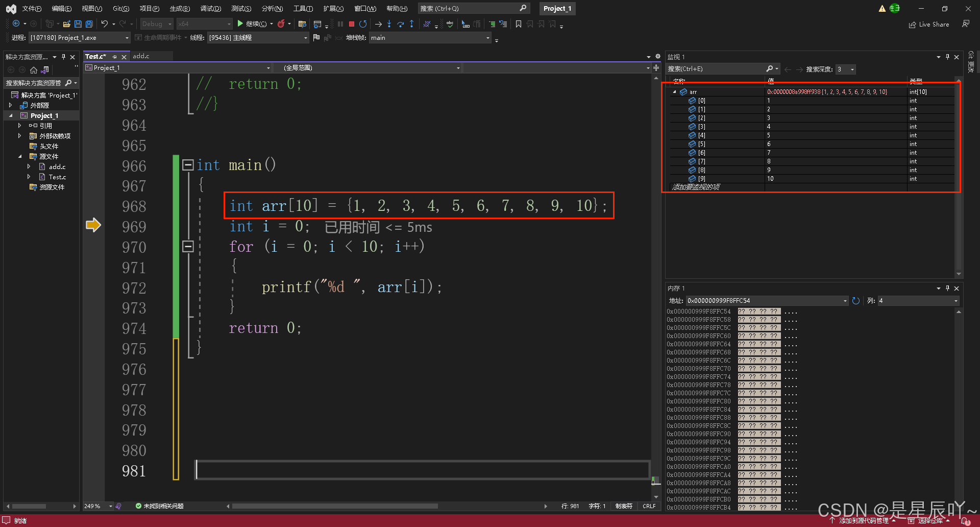This screenshot has height=527, width=980.
Task: Click the split editor icon above scrollbar
Action: point(656,68)
